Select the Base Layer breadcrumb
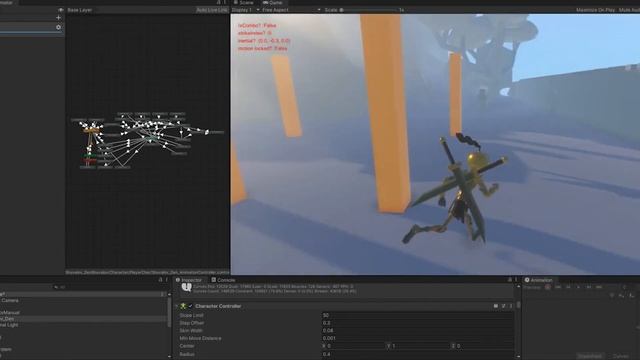640x360 pixels. [x=80, y=10]
